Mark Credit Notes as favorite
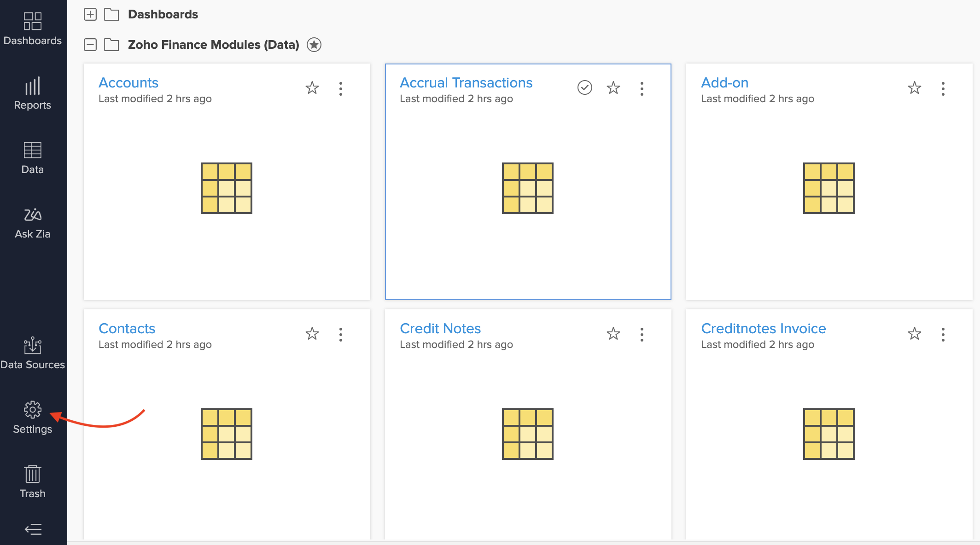The width and height of the screenshot is (980, 545). pyautogui.click(x=613, y=334)
